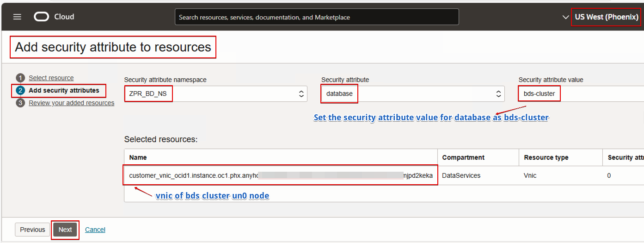Select US West (Phoenix) region

[x=607, y=17]
